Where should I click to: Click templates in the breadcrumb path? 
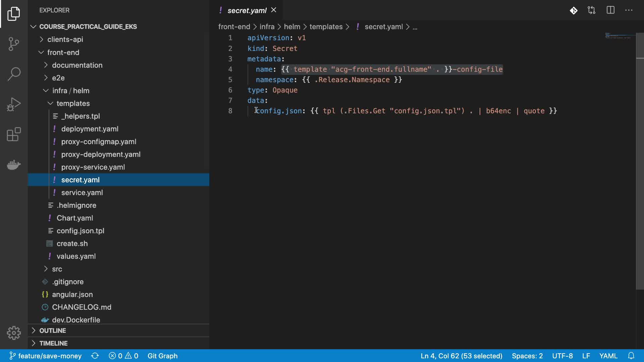(x=326, y=26)
